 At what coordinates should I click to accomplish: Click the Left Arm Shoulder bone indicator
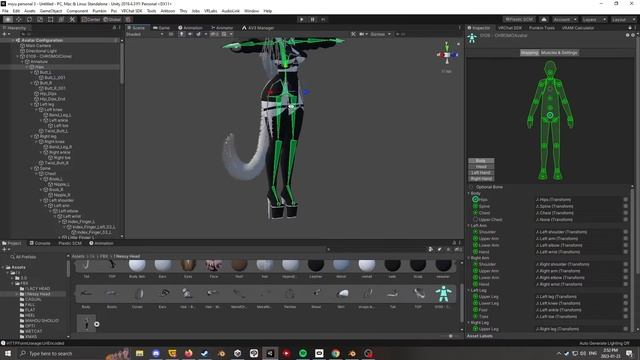475,232
